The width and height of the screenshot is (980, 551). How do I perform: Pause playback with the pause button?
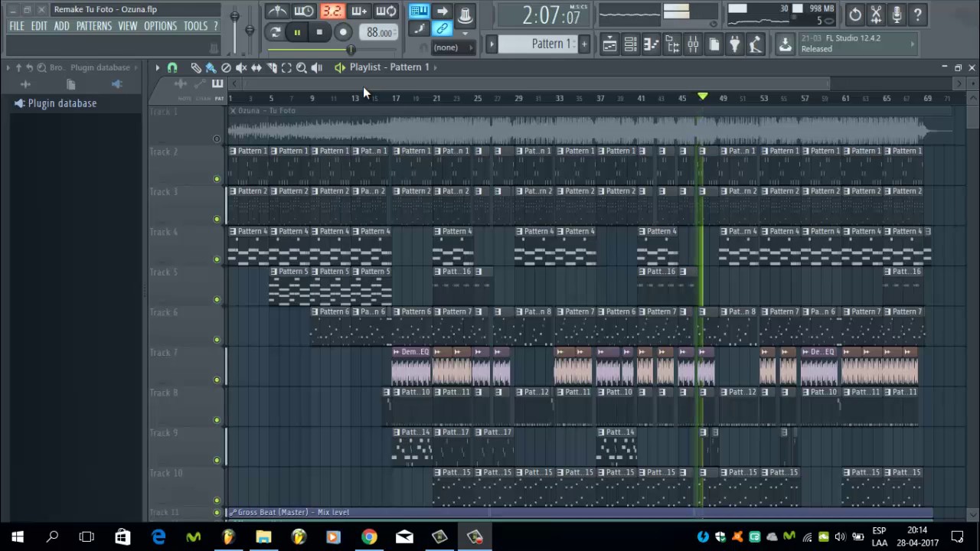(x=297, y=32)
